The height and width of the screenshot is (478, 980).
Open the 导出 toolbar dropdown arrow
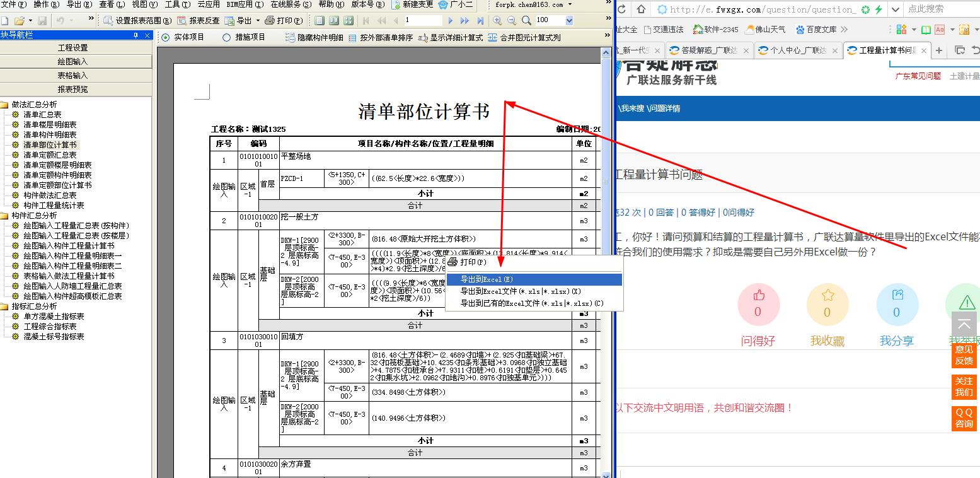pos(258,20)
